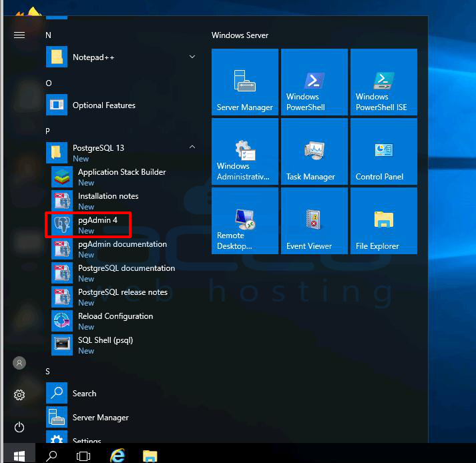Open user account icon in Start sidebar

pyautogui.click(x=19, y=363)
